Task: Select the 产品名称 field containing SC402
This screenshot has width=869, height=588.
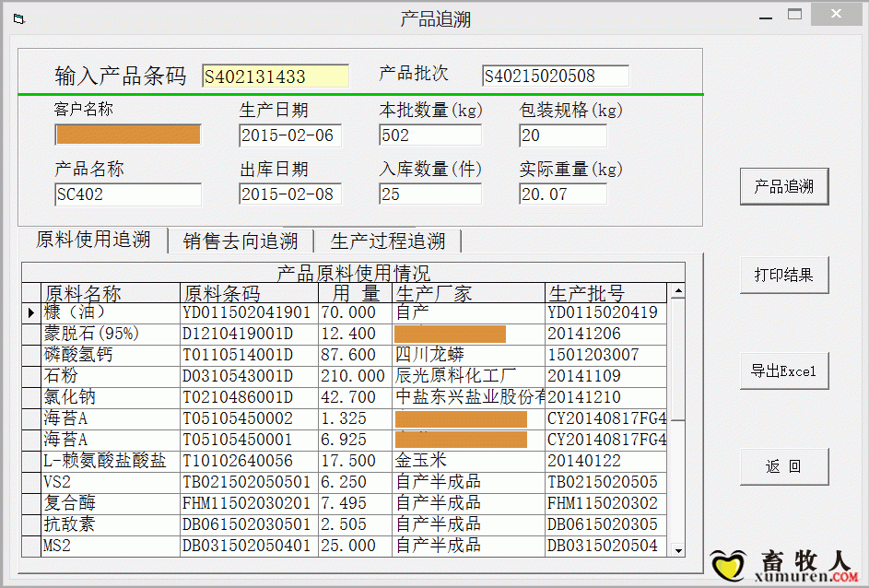Action: [x=127, y=194]
